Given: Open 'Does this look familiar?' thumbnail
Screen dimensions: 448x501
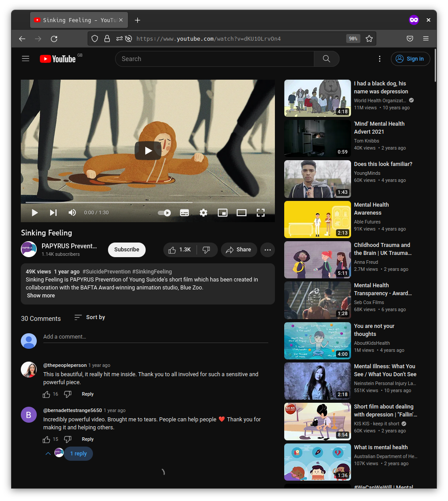Looking at the screenshot, I should click(317, 179).
